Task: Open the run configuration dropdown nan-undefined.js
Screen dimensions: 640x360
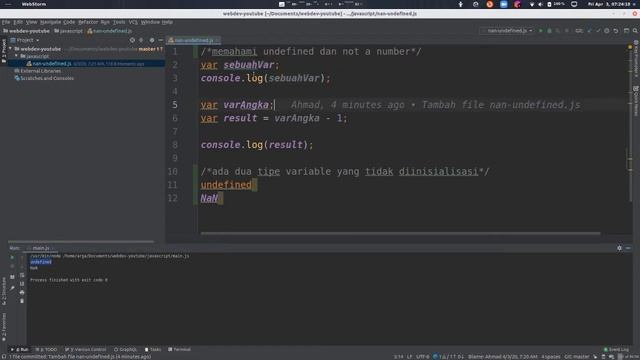Action: [507, 31]
